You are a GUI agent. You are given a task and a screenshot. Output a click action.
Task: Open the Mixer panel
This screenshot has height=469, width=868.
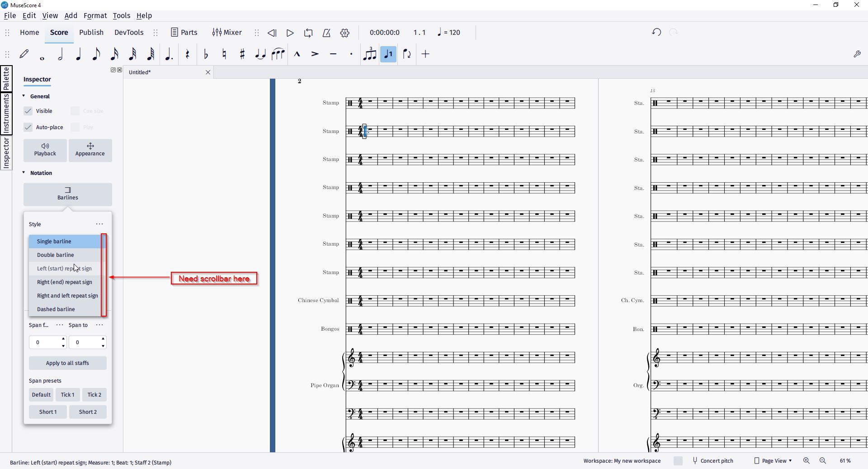click(227, 32)
